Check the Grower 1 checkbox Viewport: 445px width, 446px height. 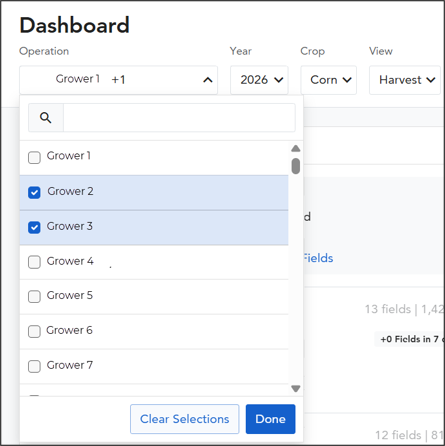click(x=34, y=157)
